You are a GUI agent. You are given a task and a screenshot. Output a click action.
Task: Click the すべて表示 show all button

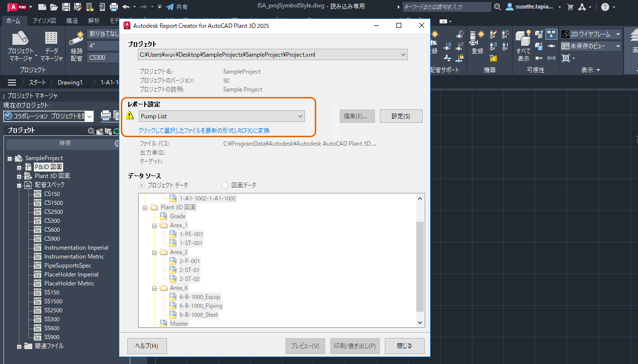(x=523, y=46)
